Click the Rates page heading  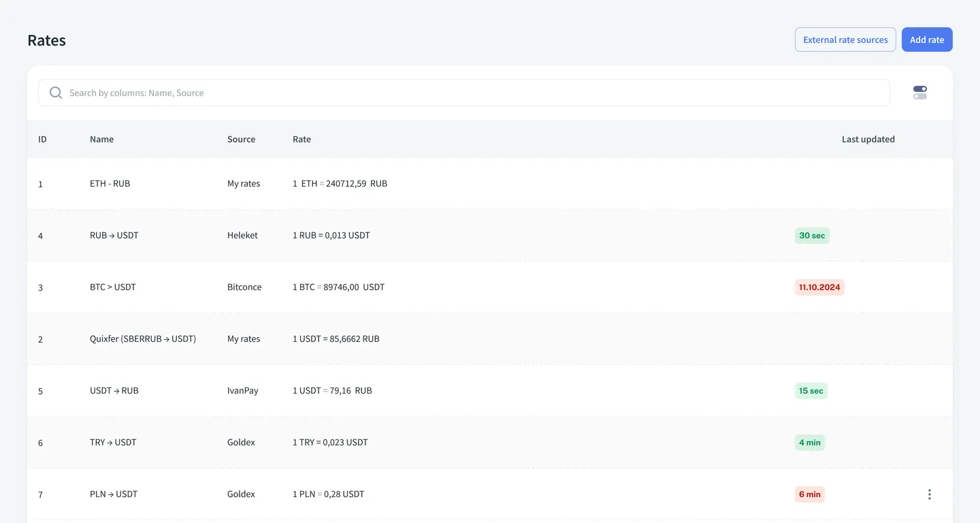pyautogui.click(x=47, y=40)
